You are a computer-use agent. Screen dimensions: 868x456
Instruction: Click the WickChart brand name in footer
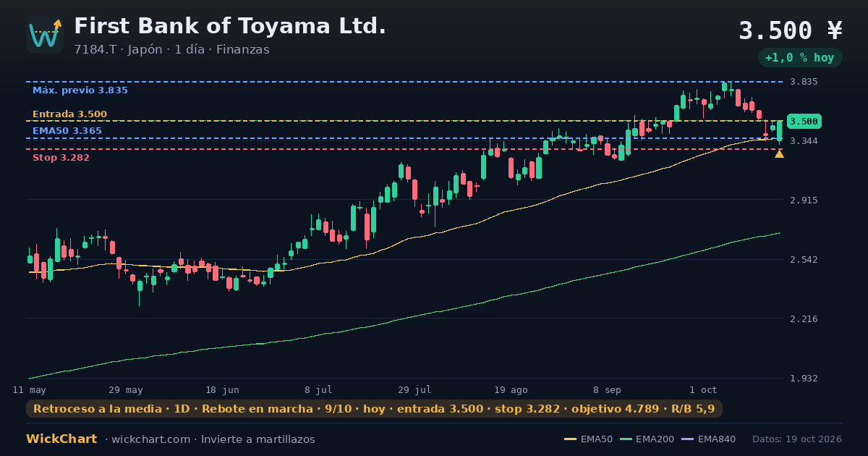pos(61,439)
